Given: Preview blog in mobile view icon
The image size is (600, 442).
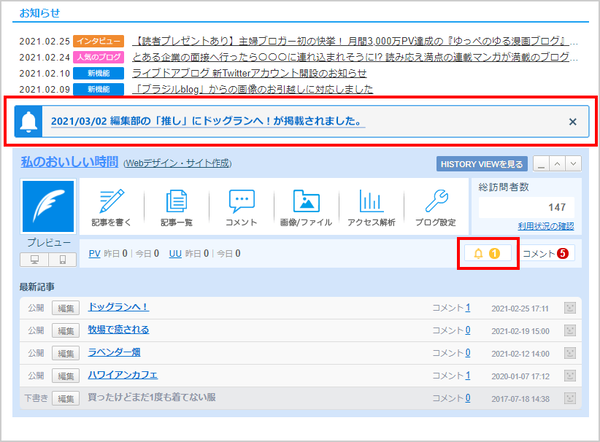Looking at the screenshot, I should point(63,260).
